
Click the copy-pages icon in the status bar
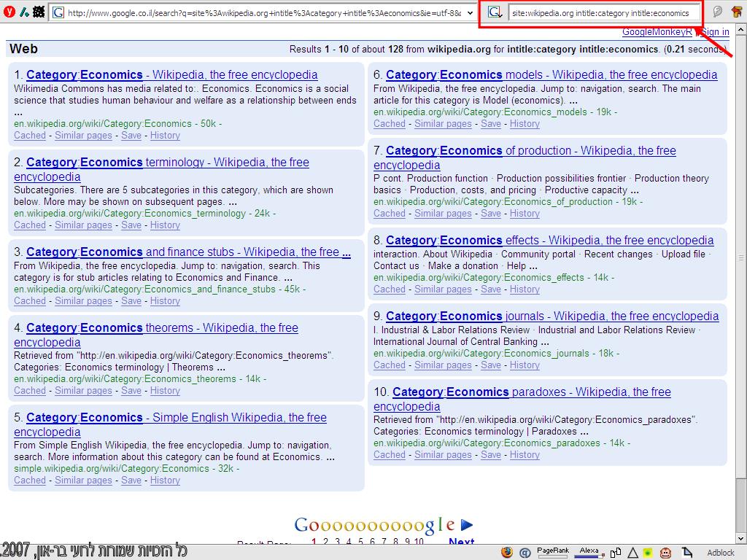point(616,553)
